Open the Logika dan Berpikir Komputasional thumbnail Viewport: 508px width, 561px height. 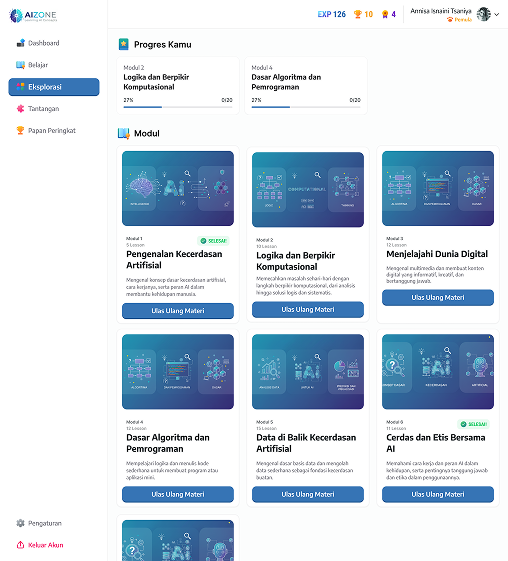click(308, 190)
